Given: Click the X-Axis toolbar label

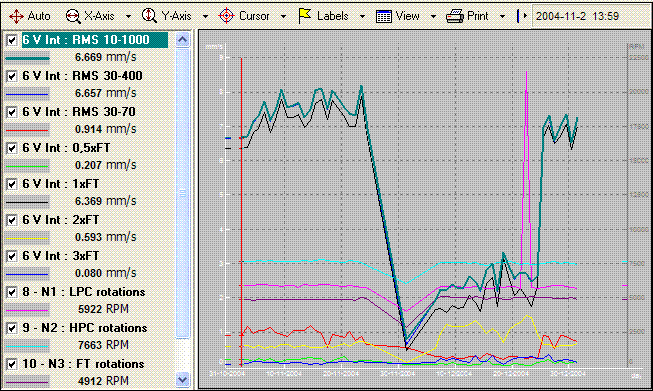Looking at the screenshot, I should tap(99, 16).
